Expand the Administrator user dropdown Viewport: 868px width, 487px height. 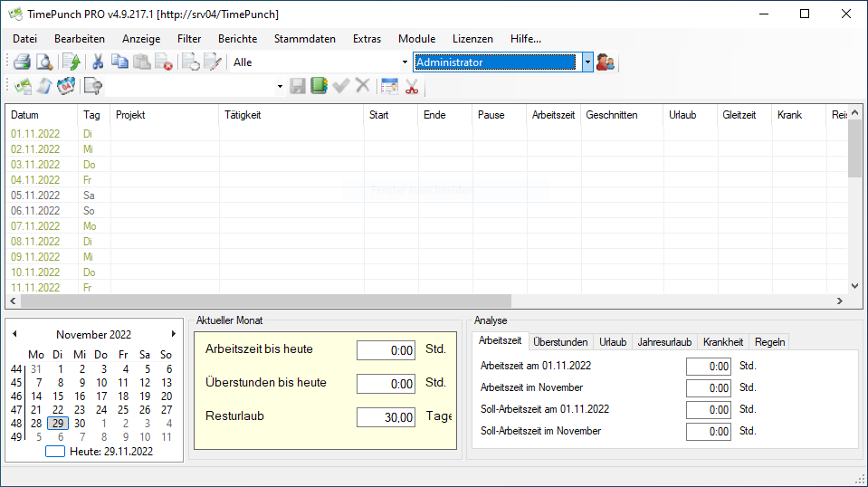[x=587, y=62]
